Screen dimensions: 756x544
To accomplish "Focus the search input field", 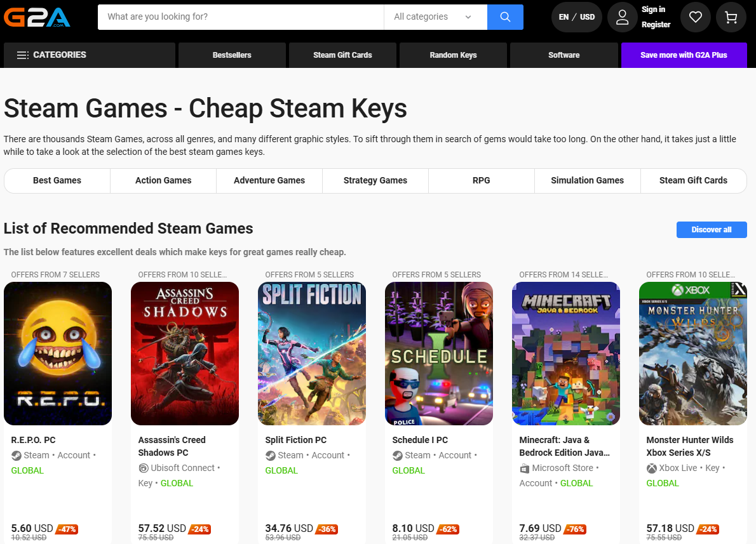I will pyautogui.click(x=241, y=17).
